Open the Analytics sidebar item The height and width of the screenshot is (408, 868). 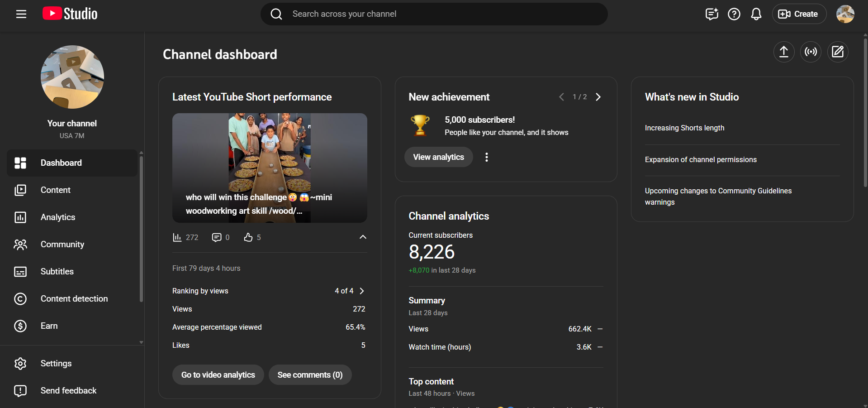coord(58,217)
